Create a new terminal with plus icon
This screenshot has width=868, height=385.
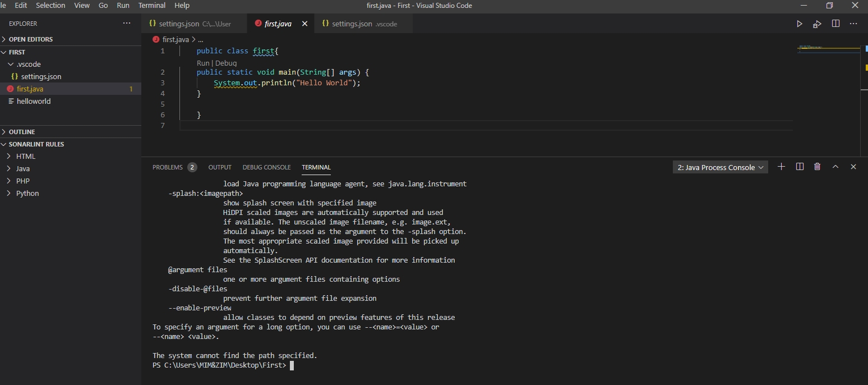coord(781,167)
